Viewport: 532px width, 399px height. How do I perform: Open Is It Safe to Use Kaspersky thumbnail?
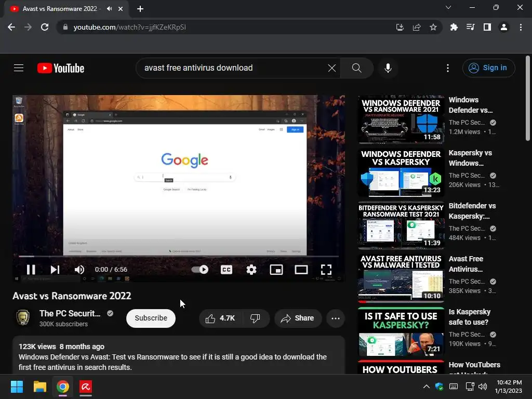pos(401,331)
